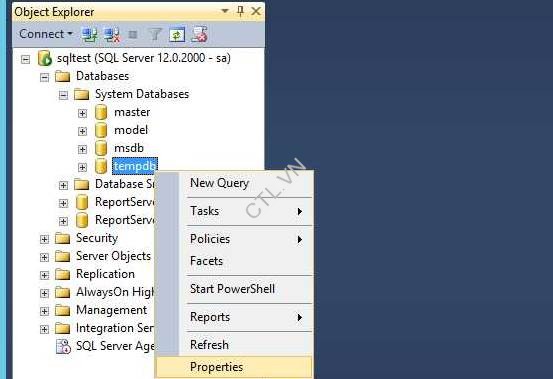Open the Connect dropdown in Object Explorer

45,34
